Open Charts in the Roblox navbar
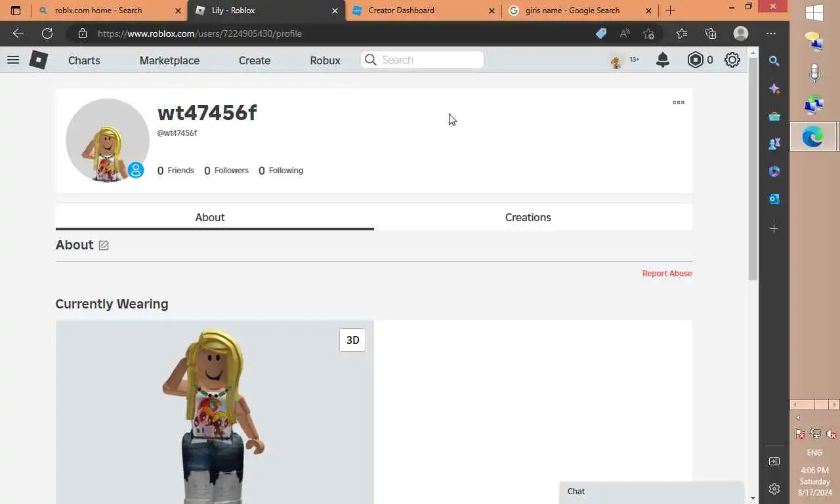The width and height of the screenshot is (840, 504). pyautogui.click(x=84, y=60)
